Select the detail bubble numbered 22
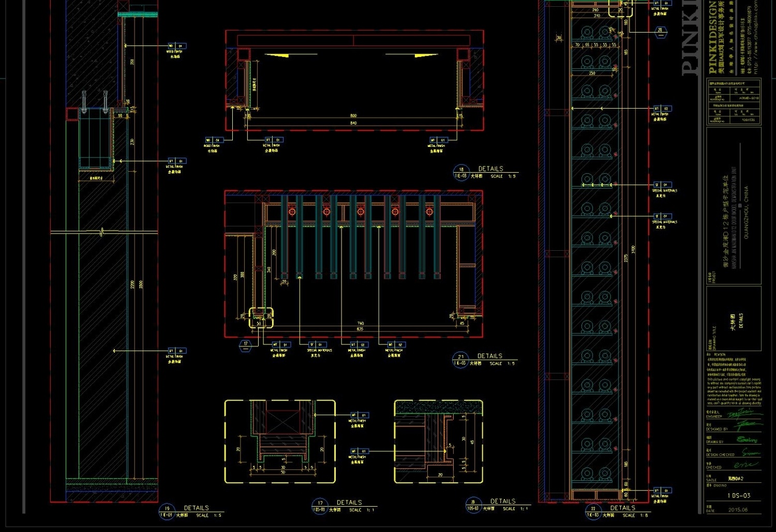Viewport: 776px width, 532px height. [x=593, y=511]
